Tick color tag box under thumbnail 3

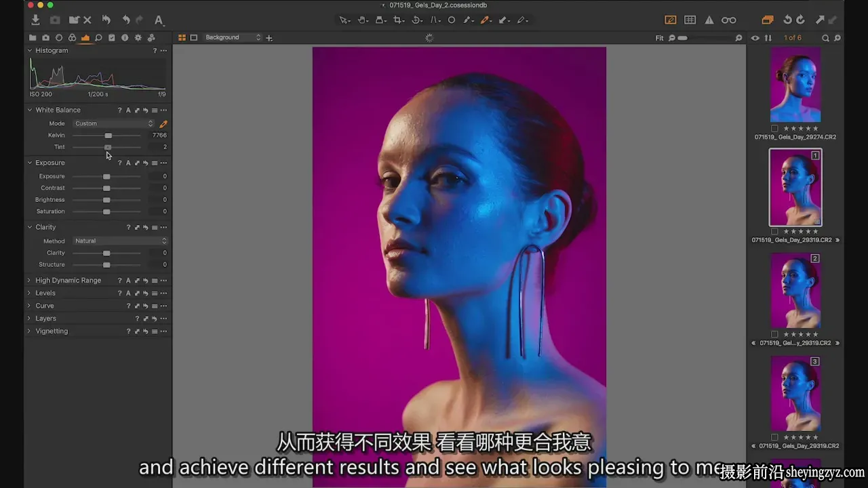[774, 437]
